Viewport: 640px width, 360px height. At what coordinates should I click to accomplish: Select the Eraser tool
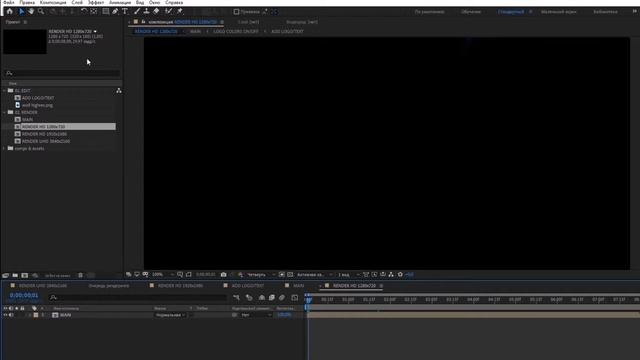click(156, 11)
